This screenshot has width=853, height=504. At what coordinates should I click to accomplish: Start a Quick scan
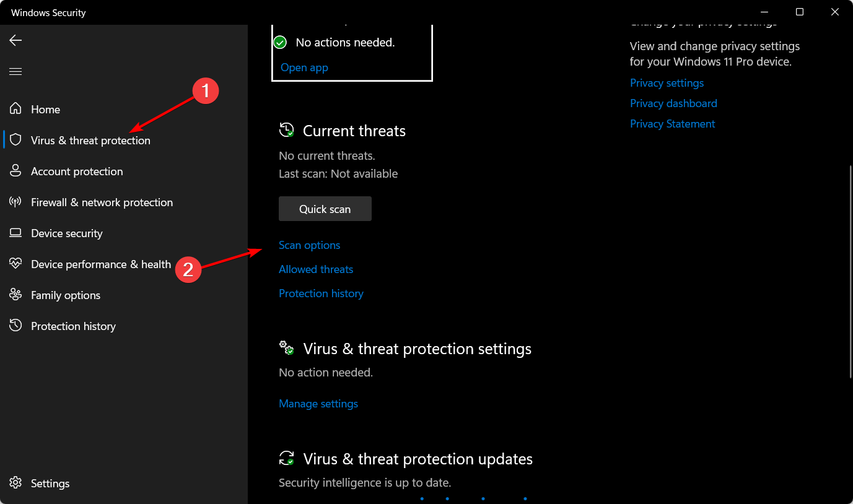click(325, 208)
